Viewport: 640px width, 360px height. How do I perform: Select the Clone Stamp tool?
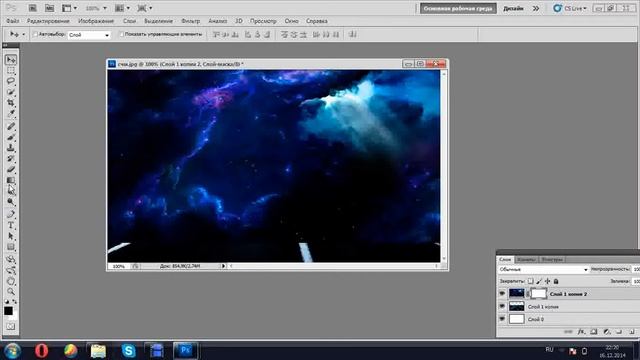[x=11, y=148]
